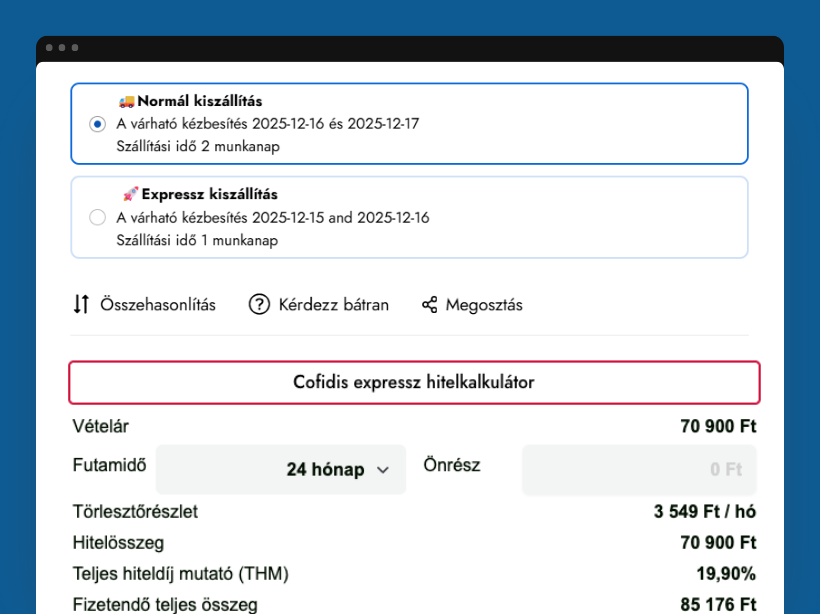
Task: Open the Összehasonlítás comparison link
Action: click(x=157, y=305)
